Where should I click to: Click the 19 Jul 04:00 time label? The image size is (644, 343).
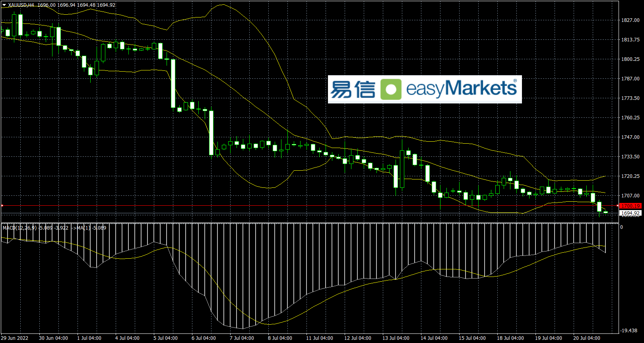549,338
